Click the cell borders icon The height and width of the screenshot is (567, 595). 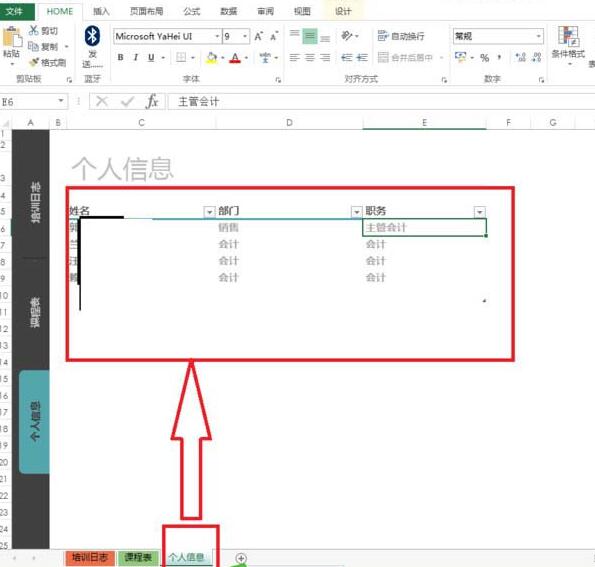point(181,57)
